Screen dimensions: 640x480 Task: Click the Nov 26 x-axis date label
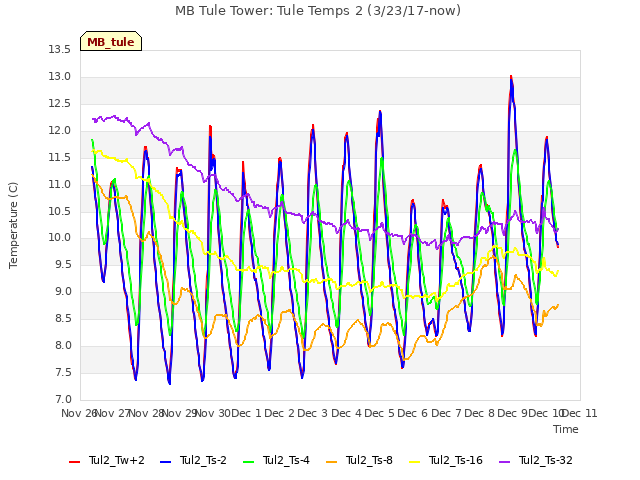tap(79, 413)
